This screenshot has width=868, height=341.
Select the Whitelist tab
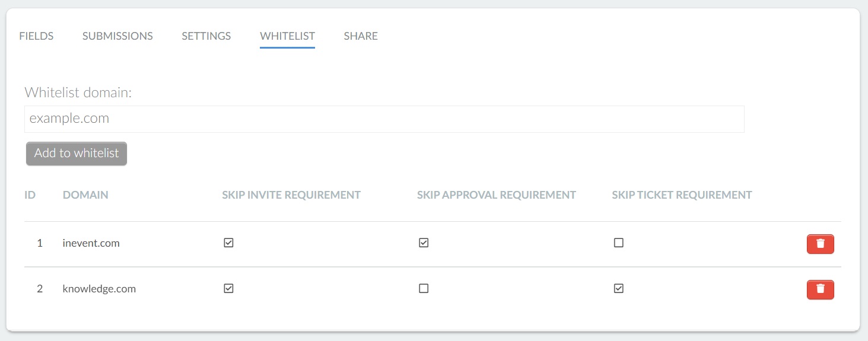pos(287,36)
